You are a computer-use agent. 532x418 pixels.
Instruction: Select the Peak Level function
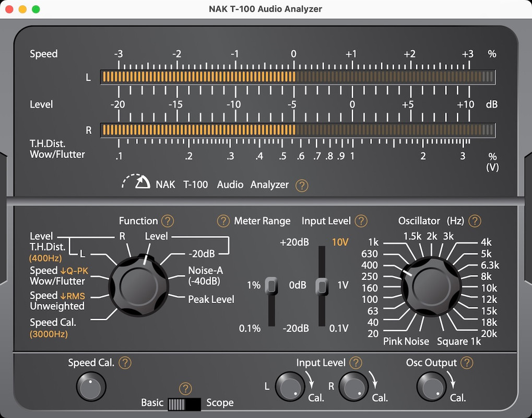coord(211,299)
